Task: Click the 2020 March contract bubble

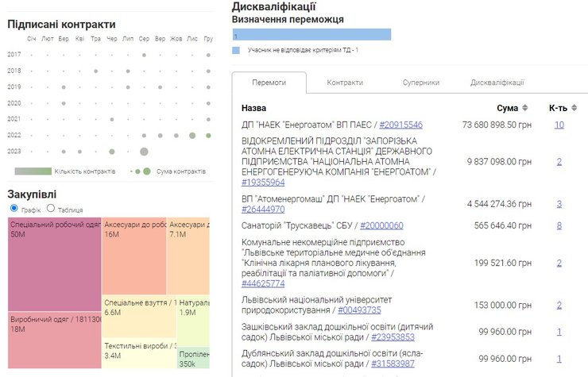Action: tap(64, 103)
